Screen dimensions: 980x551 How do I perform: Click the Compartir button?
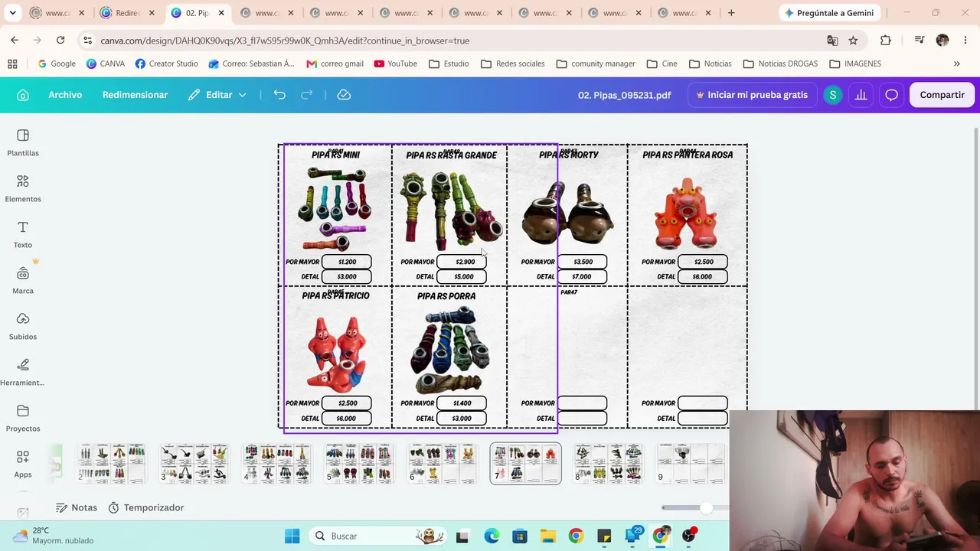pyautogui.click(x=942, y=95)
